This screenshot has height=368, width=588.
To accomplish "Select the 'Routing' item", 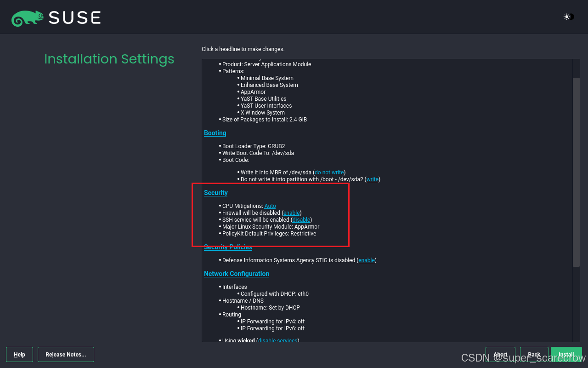I will (x=232, y=315).
